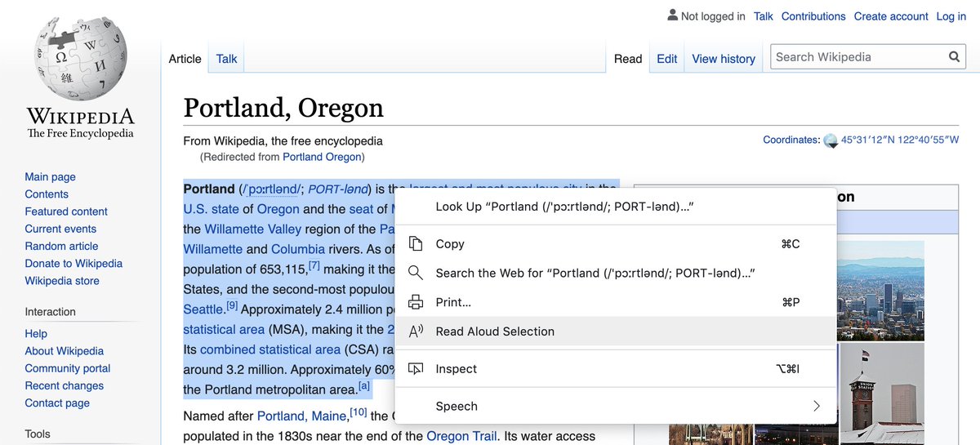Open Wikipedia store link
Viewport: 980px width, 445px height.
[x=62, y=280]
